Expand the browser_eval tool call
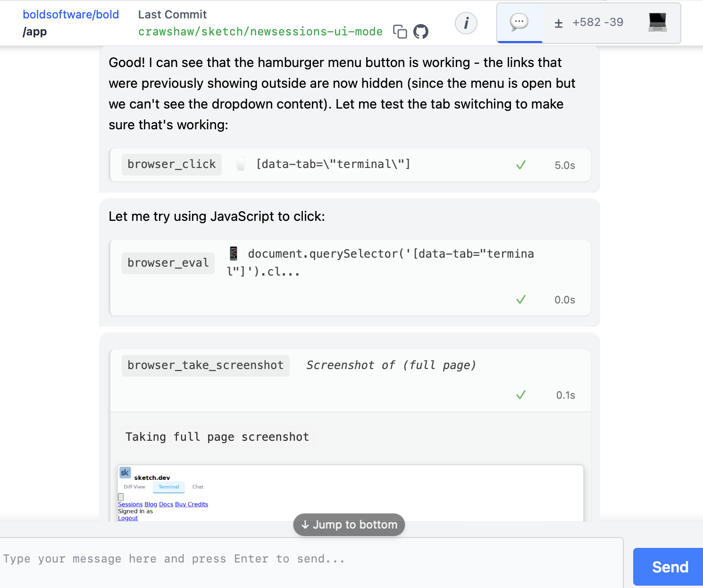This screenshot has width=703, height=588. 350,277
